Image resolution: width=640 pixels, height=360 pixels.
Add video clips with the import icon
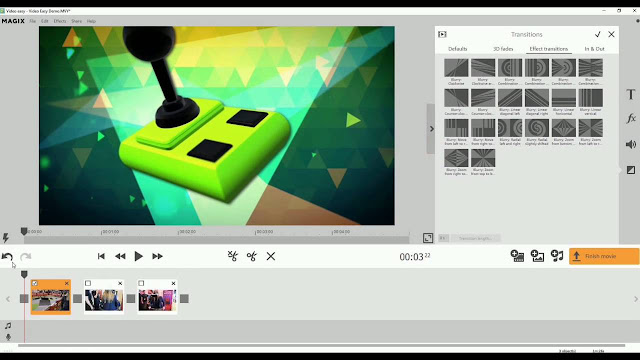click(x=518, y=256)
